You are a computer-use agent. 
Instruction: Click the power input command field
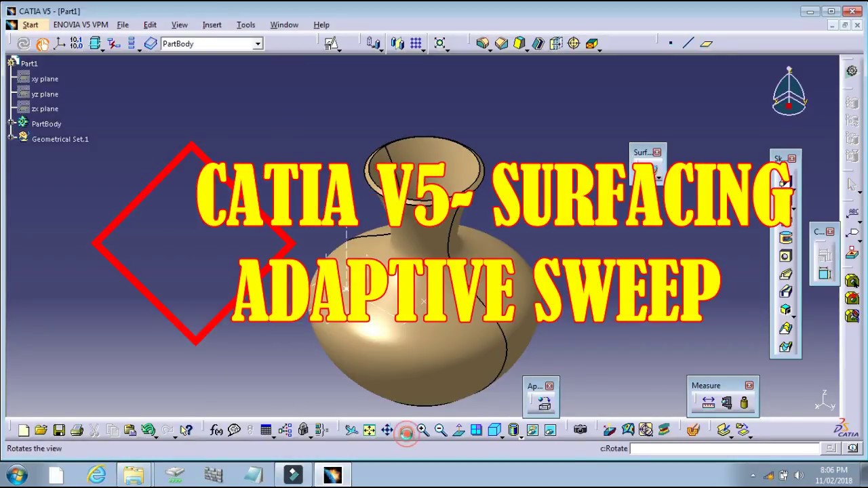(x=725, y=448)
